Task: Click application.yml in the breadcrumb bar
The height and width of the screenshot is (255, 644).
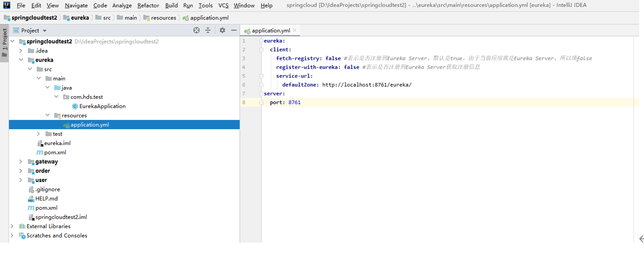Action: [x=205, y=18]
